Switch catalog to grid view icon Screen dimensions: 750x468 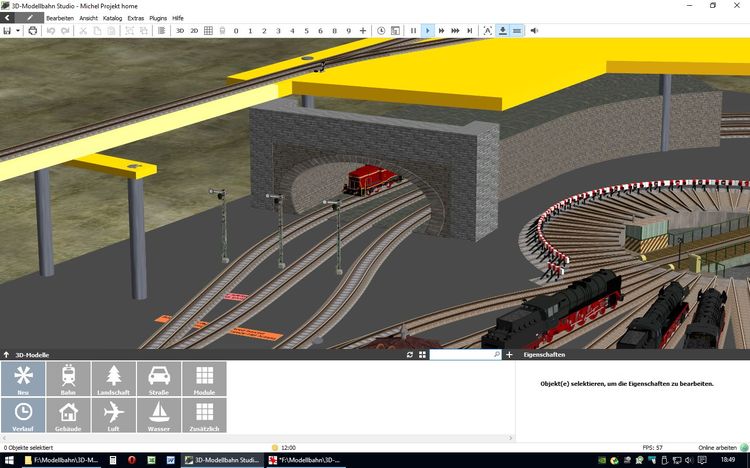422,355
